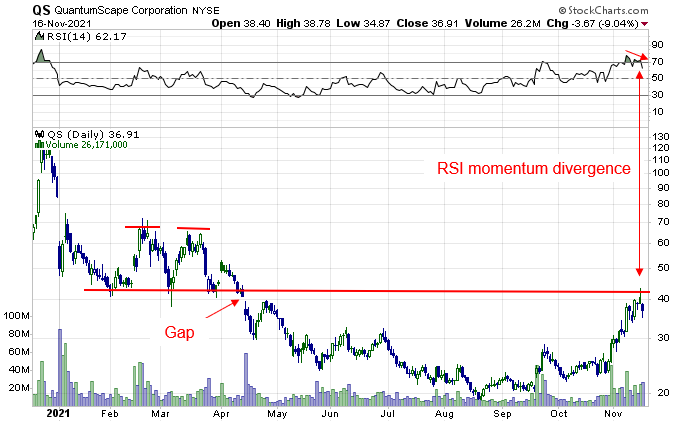Click the RSI line icon before RSI(14)
Screen dimensions: 683x426
(x=39, y=36)
